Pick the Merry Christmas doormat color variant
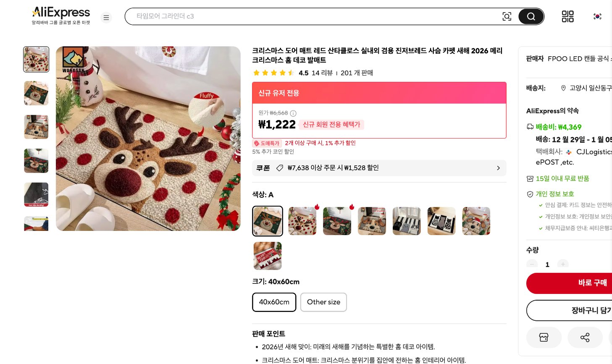Screen dimensions: 612x364 (268, 256)
